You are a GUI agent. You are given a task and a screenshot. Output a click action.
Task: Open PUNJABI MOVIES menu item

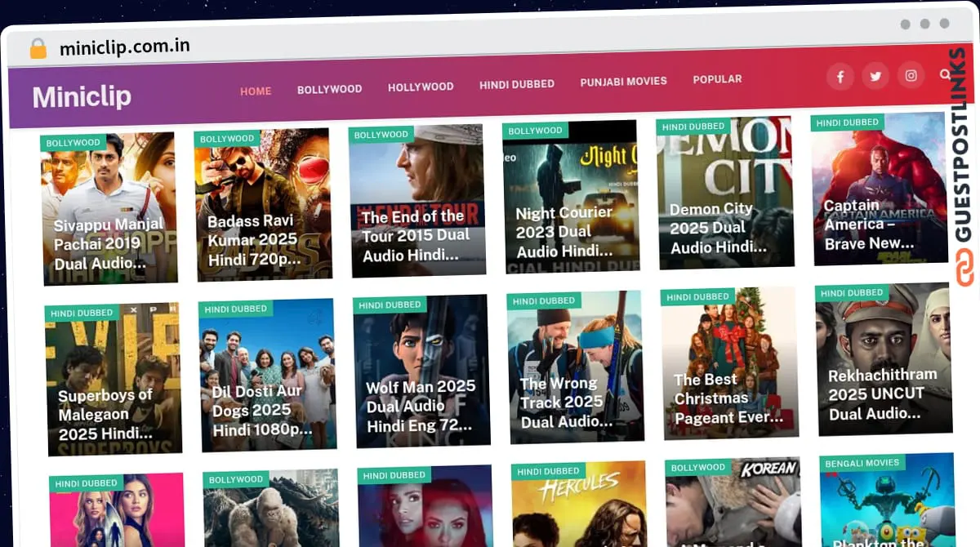(623, 82)
